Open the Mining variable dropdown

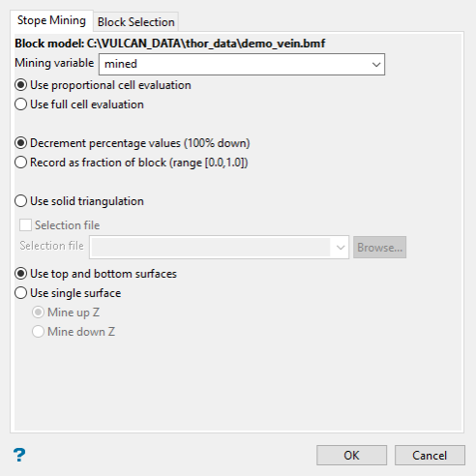[x=376, y=64]
